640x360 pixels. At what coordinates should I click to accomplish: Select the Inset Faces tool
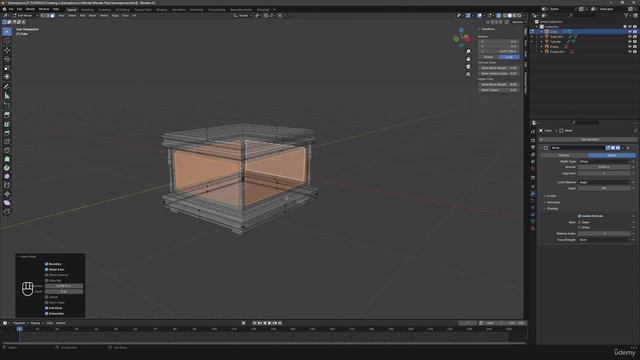(x=7, y=124)
